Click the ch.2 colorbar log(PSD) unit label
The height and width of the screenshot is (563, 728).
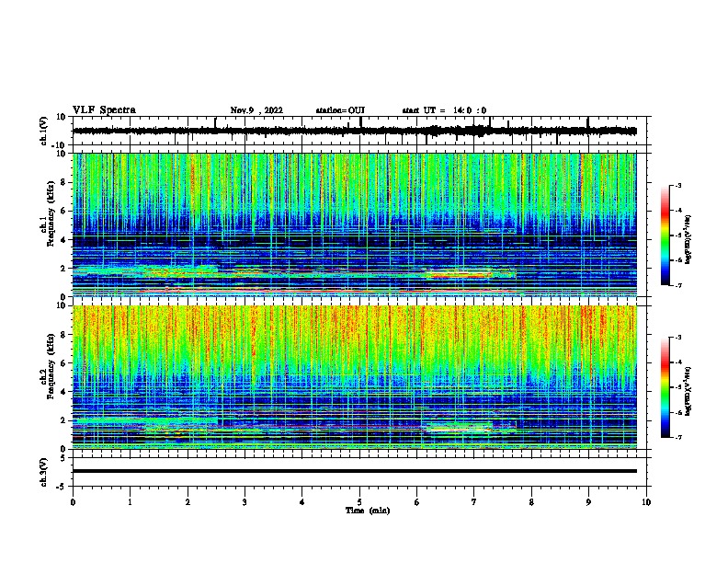coord(688,391)
